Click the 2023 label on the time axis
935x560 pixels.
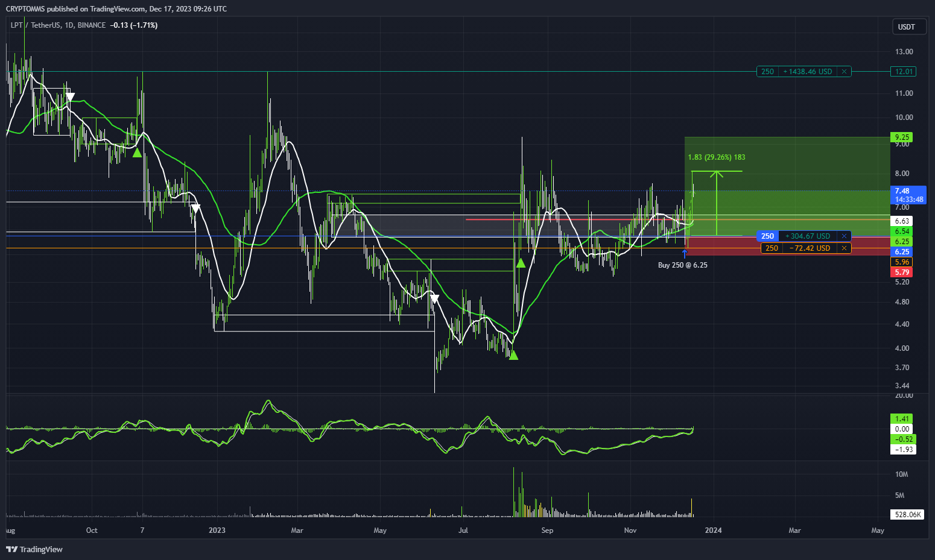pyautogui.click(x=217, y=530)
